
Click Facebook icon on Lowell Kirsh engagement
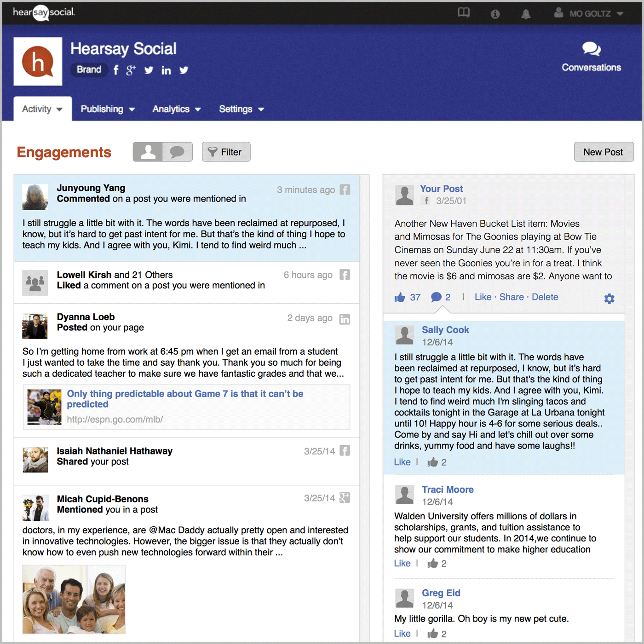coord(345,275)
